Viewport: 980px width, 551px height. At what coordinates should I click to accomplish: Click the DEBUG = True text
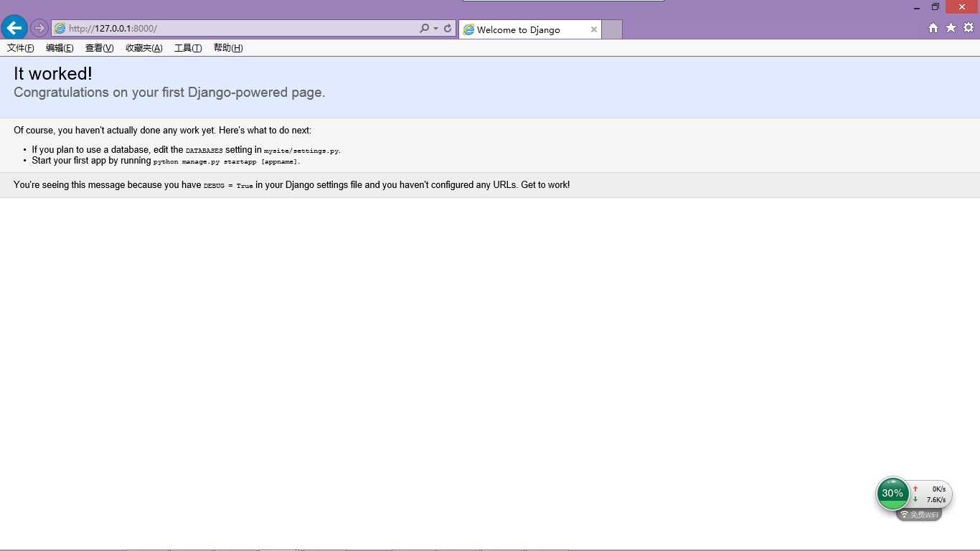click(228, 186)
